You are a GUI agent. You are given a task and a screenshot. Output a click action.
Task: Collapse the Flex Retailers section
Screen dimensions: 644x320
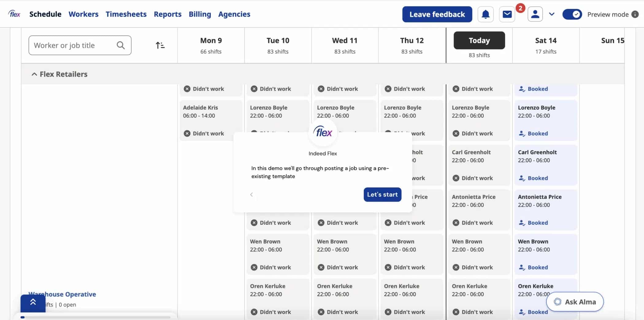pyautogui.click(x=34, y=74)
